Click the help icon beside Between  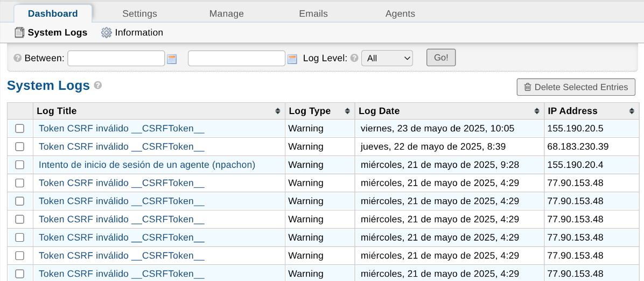17,58
